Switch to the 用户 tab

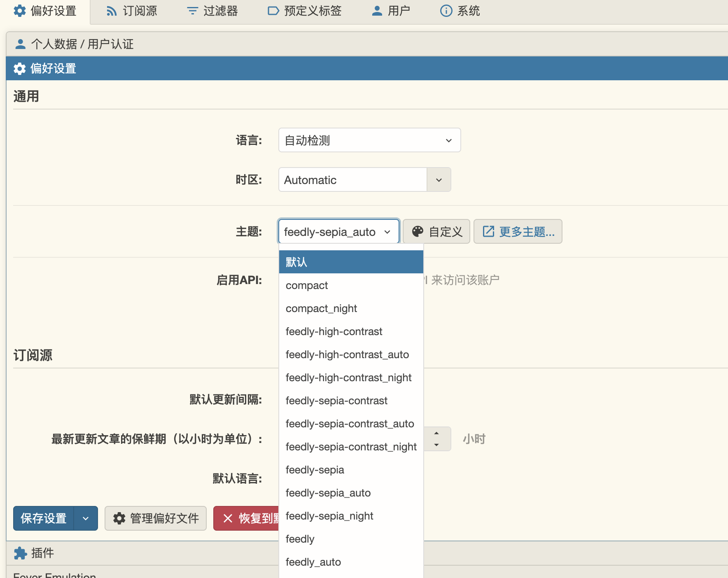click(390, 11)
